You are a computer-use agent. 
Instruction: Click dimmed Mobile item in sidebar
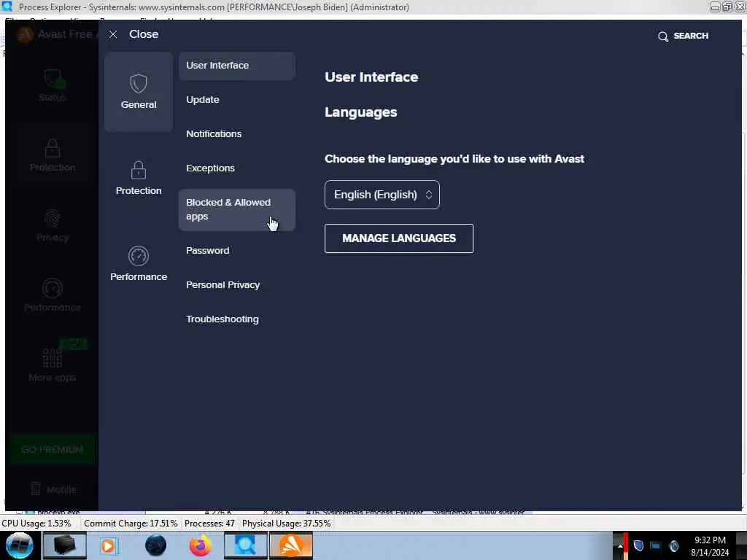tap(53, 489)
